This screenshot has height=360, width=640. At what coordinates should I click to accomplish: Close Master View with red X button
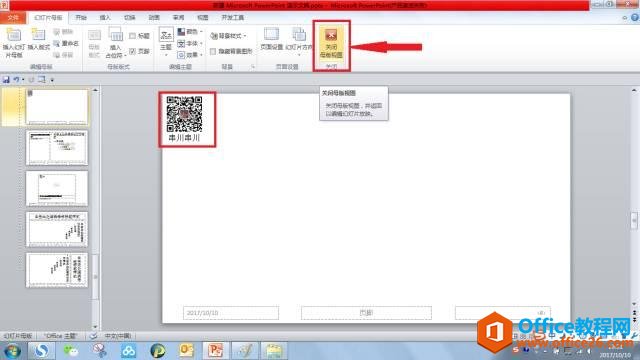click(x=331, y=43)
